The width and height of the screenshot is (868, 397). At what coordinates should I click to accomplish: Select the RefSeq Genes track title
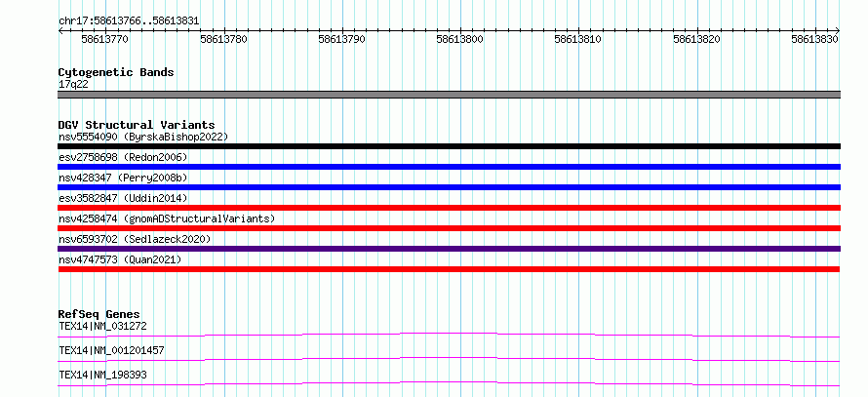click(x=99, y=314)
